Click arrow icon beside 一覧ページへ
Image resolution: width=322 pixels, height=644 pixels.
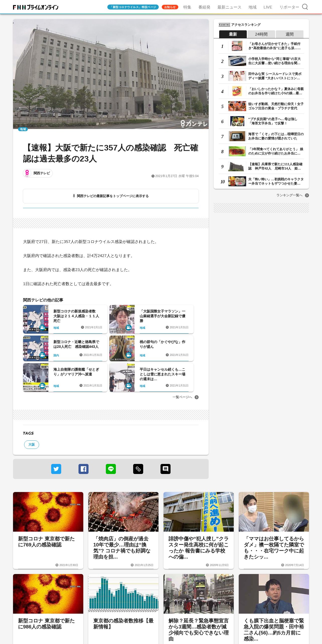point(197,397)
